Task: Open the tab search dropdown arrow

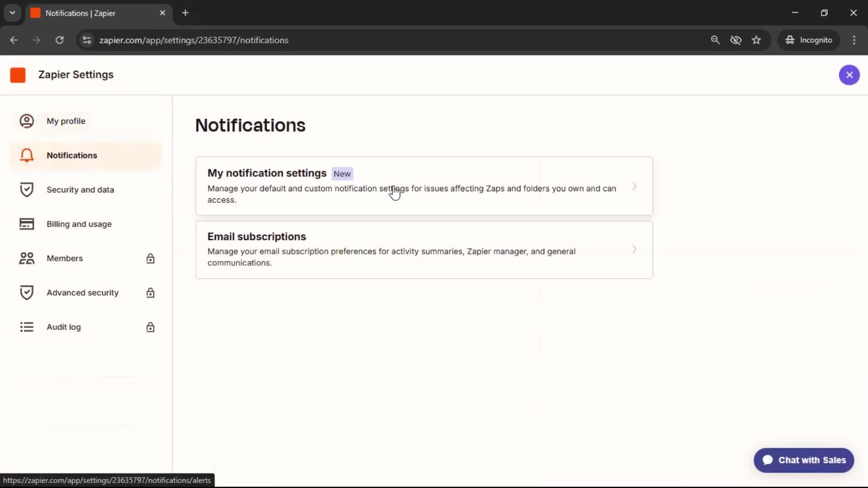Action: [x=13, y=13]
